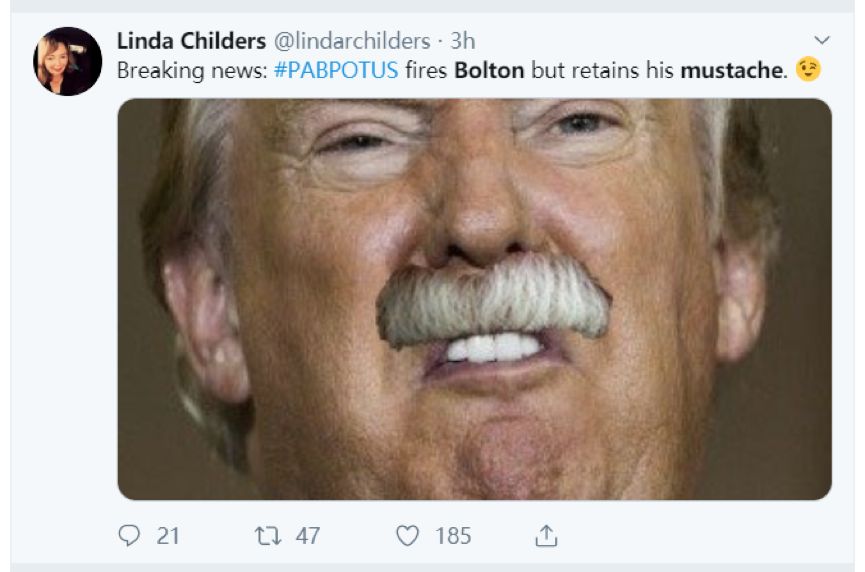Viewport: 865px width, 572px height.
Task: Click the retweet count 47
Action: pyautogui.click(x=307, y=536)
